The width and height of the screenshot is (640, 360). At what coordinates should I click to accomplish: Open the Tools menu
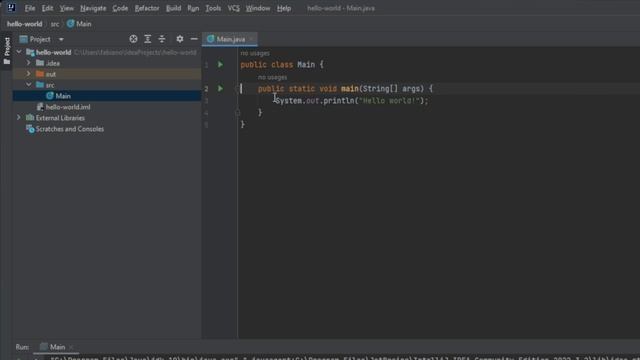[x=213, y=8]
